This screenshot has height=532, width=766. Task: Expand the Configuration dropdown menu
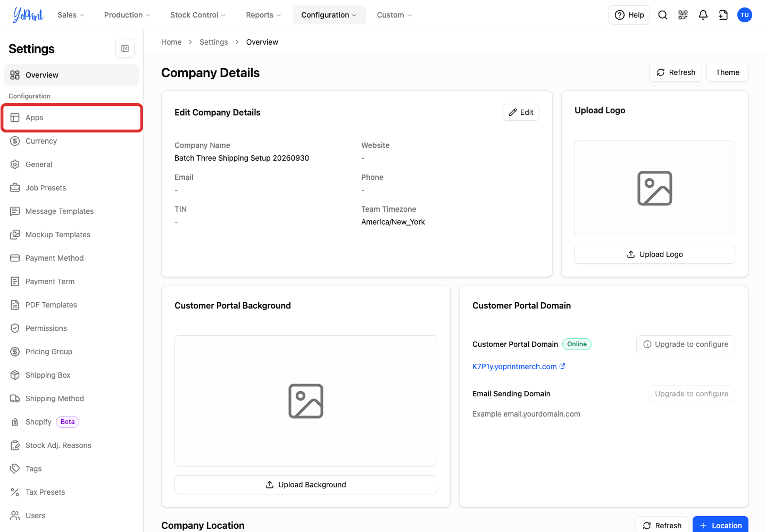coord(329,15)
